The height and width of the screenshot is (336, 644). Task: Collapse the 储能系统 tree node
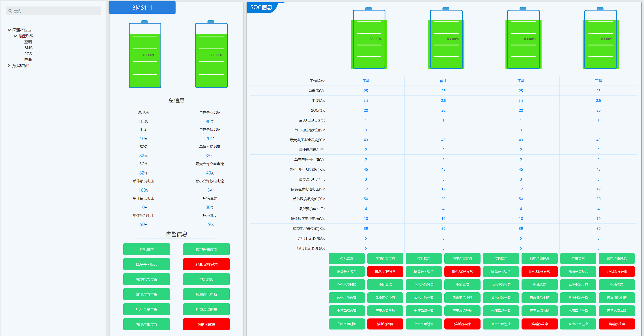(15, 36)
